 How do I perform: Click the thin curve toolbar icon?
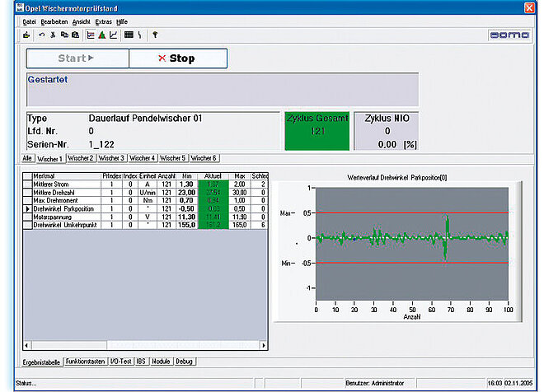140,35
